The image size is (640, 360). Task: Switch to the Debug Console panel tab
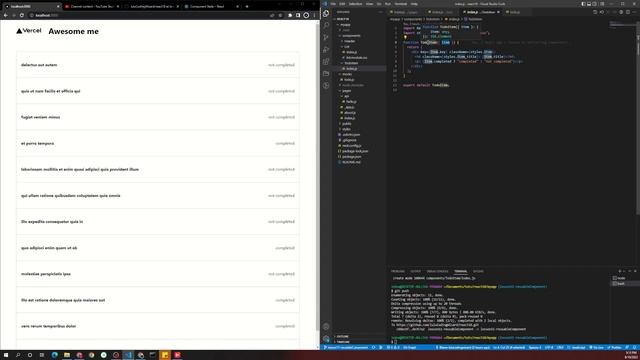(437, 271)
